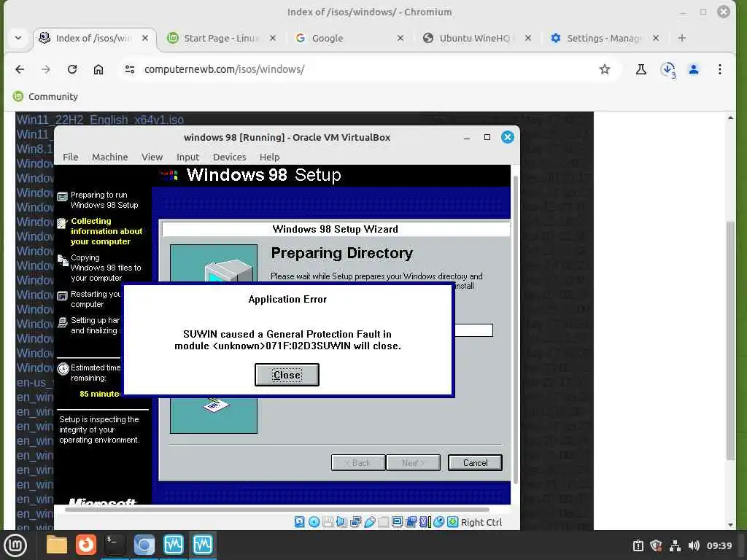The image size is (747, 560).
Task: Click VirtualBox keyboard capture arrow icon
Action: point(452,522)
